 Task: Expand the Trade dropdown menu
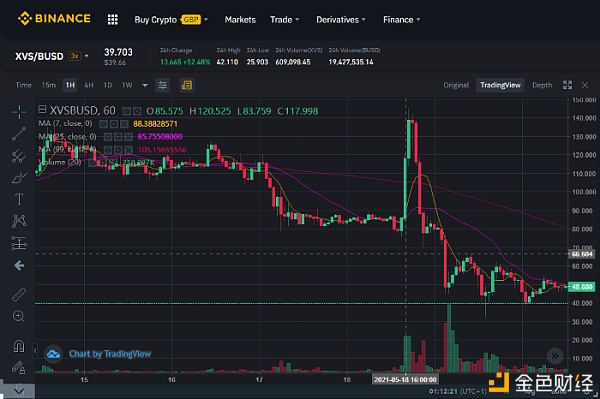pos(284,20)
